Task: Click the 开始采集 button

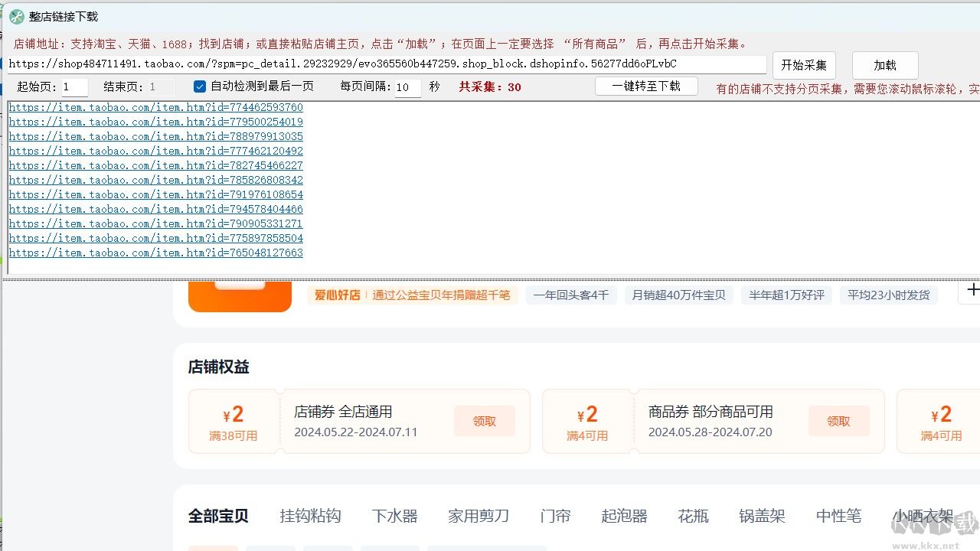Action: [x=804, y=65]
